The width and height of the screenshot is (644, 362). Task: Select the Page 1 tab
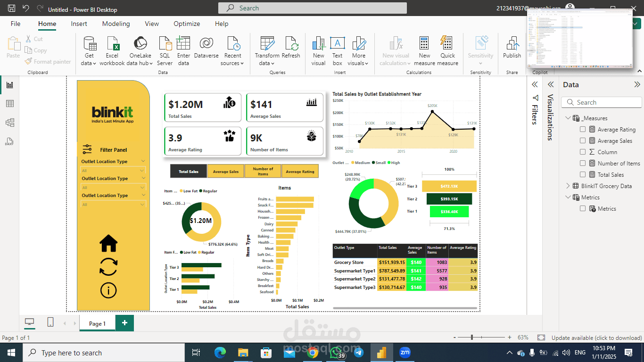coord(97,323)
